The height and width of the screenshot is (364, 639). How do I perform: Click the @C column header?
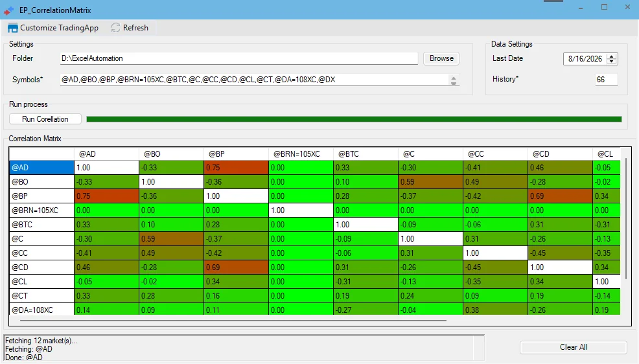430,154
